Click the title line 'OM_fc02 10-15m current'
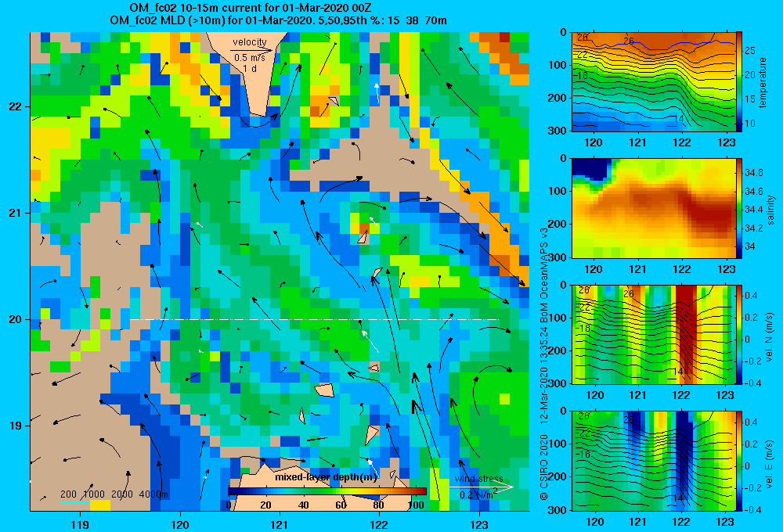The image size is (783, 532). [x=250, y=8]
